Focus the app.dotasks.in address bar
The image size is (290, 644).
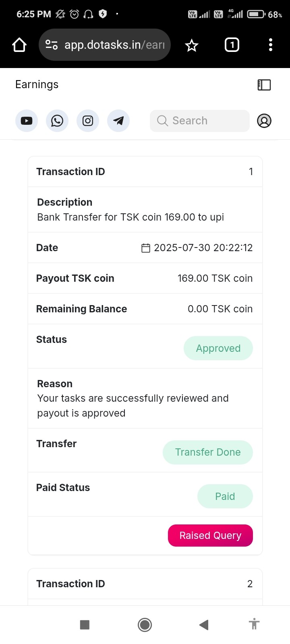pyautogui.click(x=115, y=45)
